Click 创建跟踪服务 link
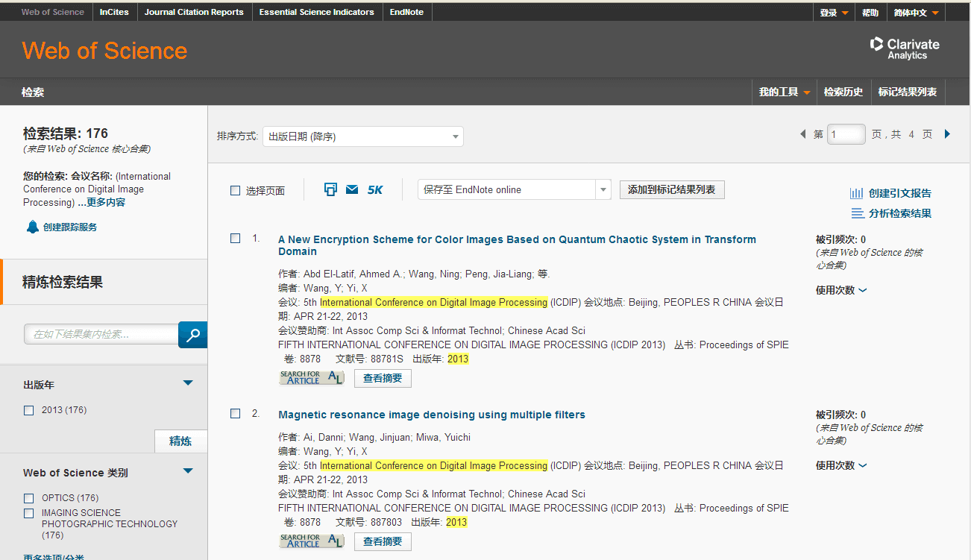This screenshot has height=560, width=971. (x=70, y=227)
